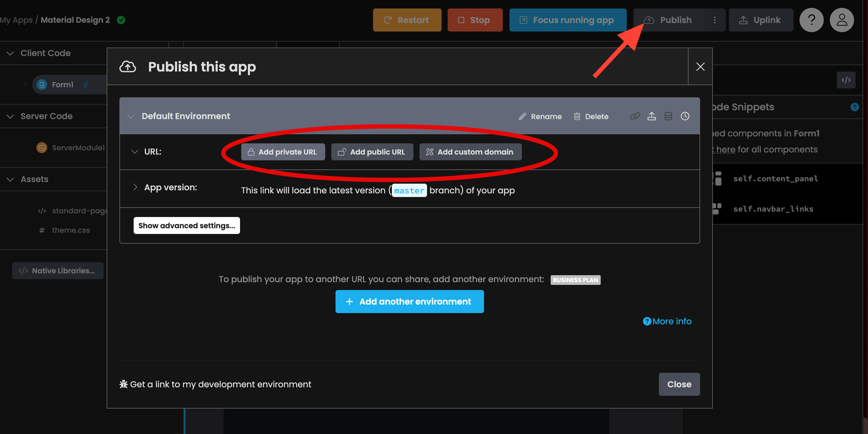Open the user account avatar icon
This screenshot has height=434, width=868.
coord(842,20)
